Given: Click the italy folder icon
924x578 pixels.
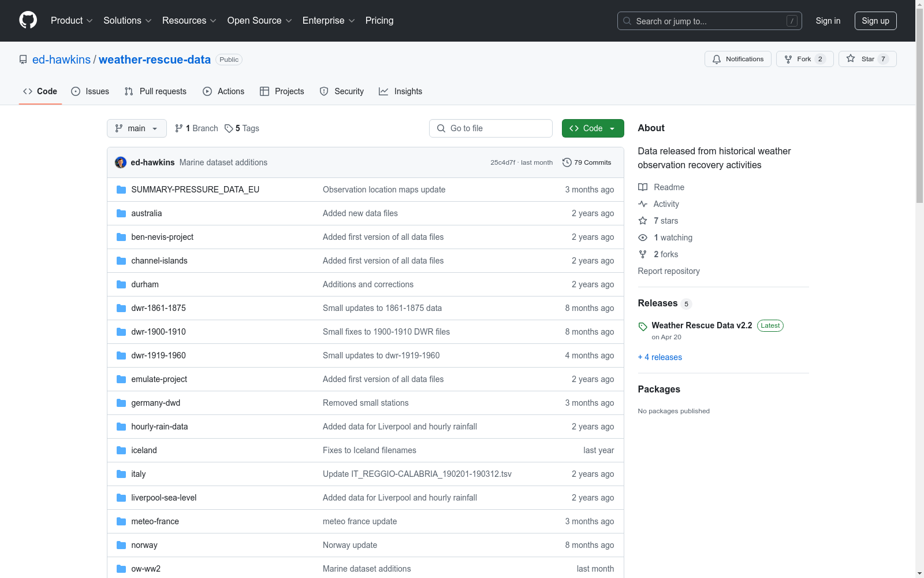Looking at the screenshot, I should pos(121,474).
